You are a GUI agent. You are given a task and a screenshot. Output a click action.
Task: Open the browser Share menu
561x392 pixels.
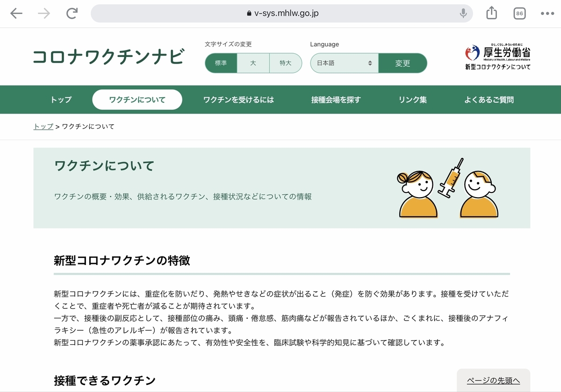(491, 13)
